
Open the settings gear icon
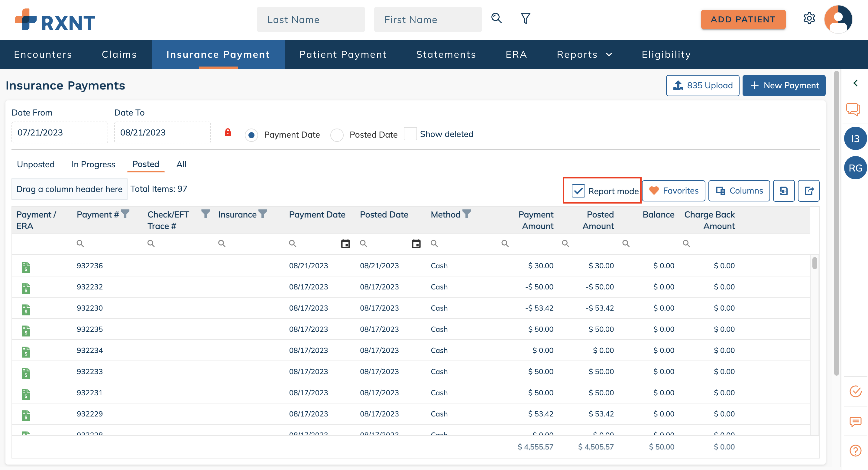[x=809, y=18]
